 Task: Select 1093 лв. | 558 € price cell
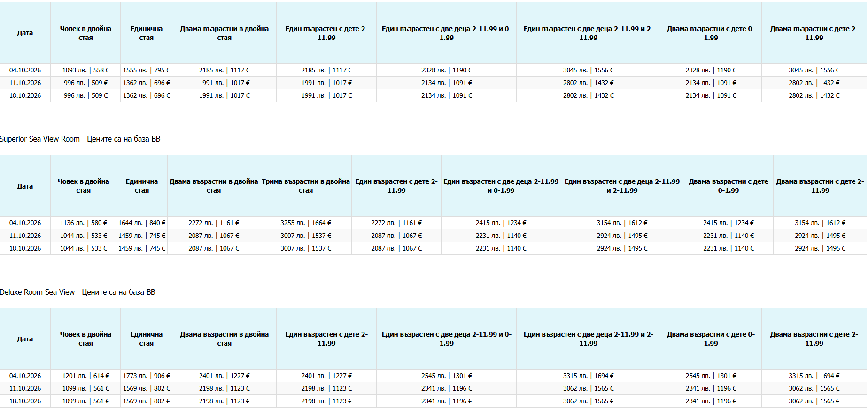pos(85,70)
